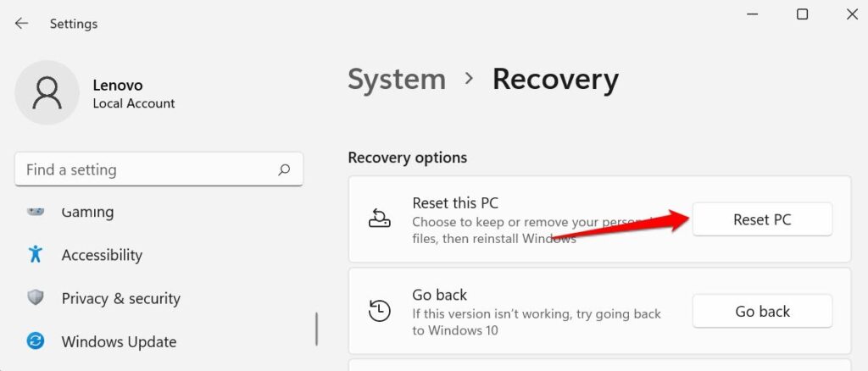
Task: Click the Privacy & security shield icon
Action: click(x=36, y=298)
